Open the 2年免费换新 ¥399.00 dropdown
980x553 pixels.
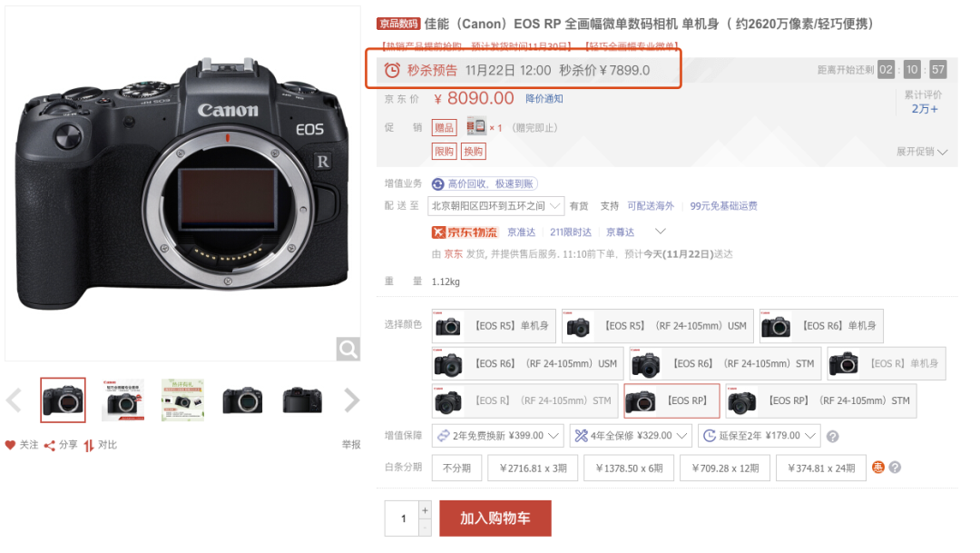click(x=497, y=436)
